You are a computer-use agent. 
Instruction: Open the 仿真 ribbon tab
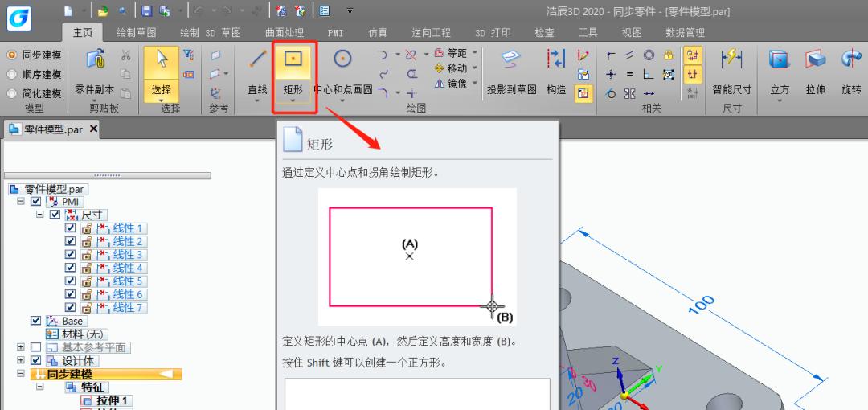(x=378, y=33)
